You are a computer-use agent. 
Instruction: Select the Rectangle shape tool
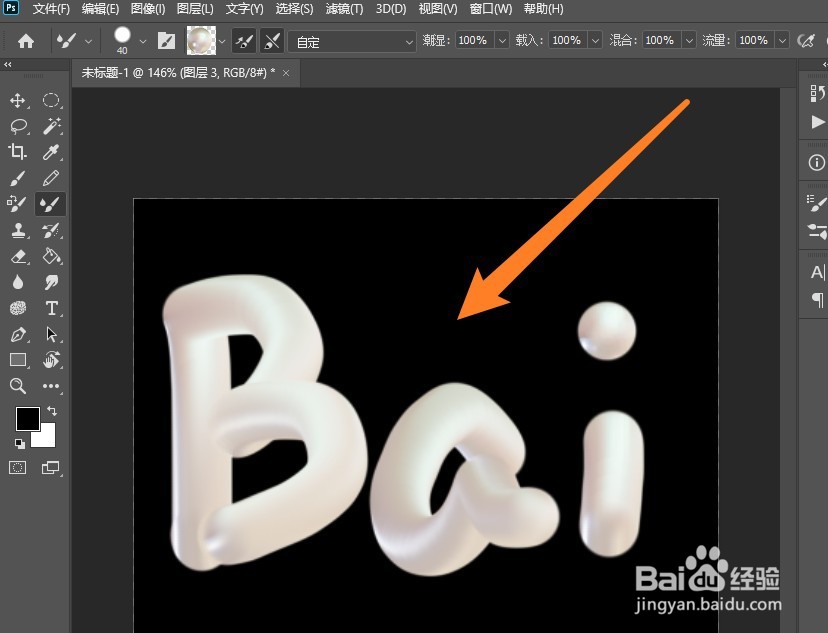pos(18,360)
